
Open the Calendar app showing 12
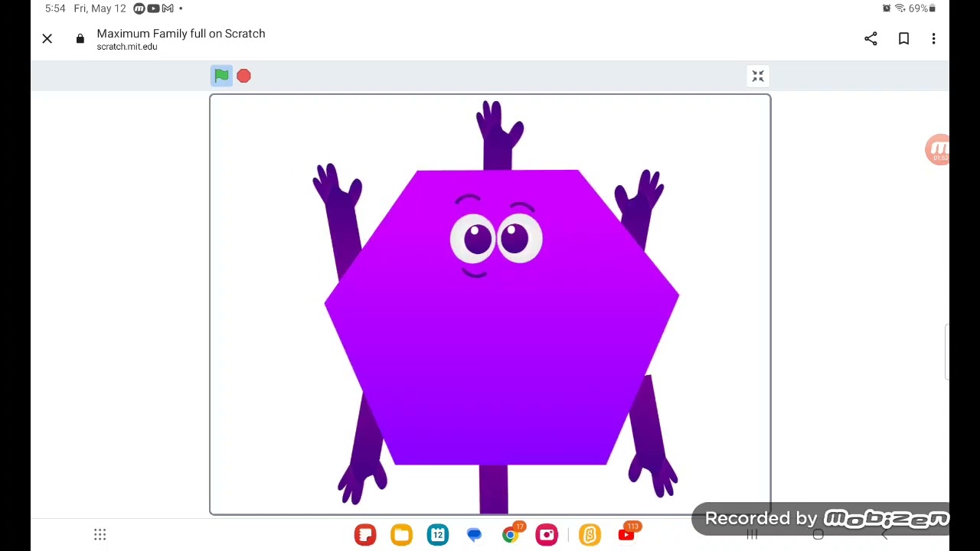click(x=438, y=534)
